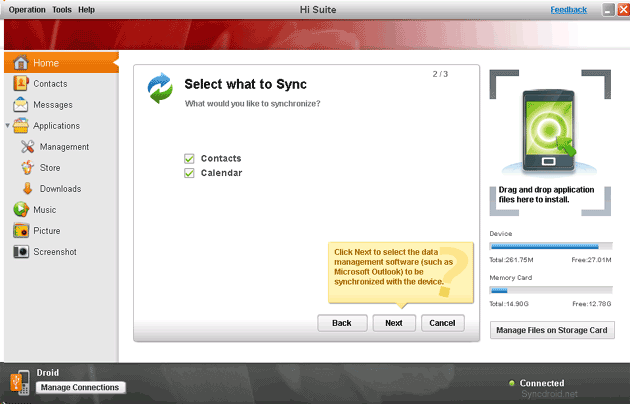Viewport: 630px width, 404px height.
Task: Open the Tools menu
Action: click(x=62, y=9)
